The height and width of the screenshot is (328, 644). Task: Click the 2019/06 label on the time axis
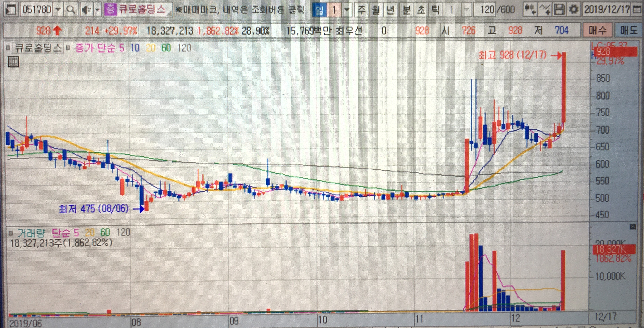point(26,323)
